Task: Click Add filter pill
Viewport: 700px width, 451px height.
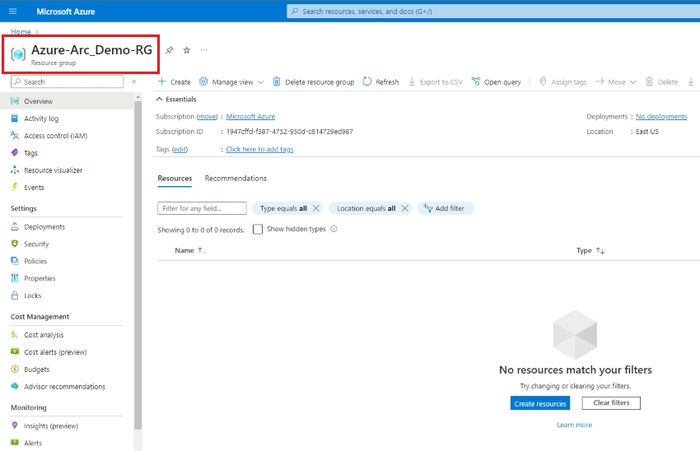Action: coord(445,209)
